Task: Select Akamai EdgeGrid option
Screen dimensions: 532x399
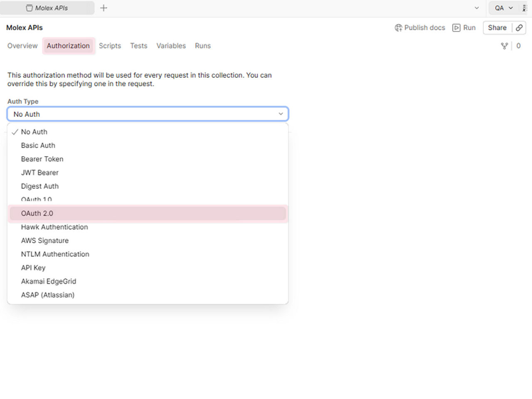Action: point(148,281)
